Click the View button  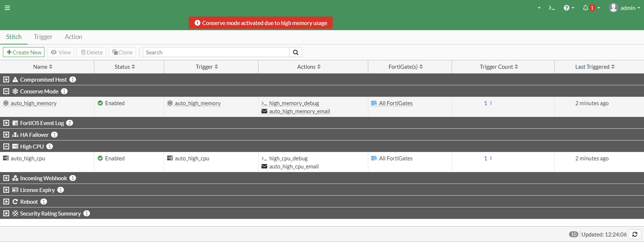61,52
